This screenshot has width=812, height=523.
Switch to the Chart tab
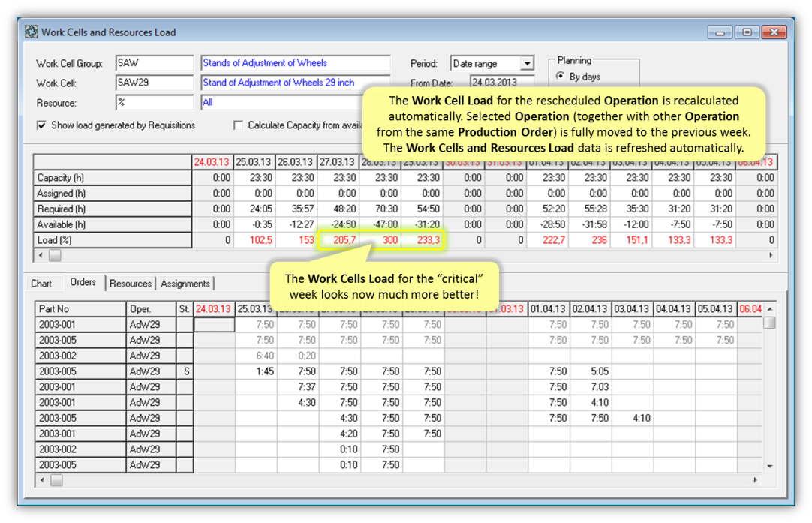pos(41,284)
